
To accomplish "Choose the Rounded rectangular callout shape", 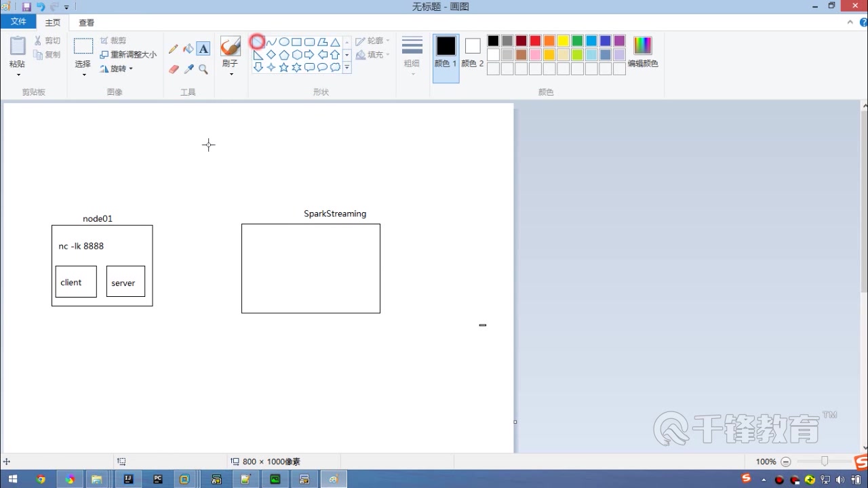I will (309, 68).
